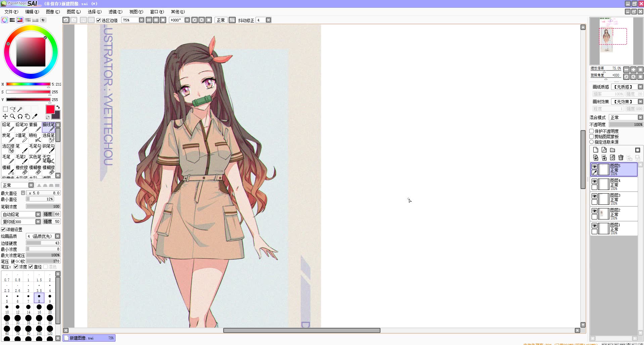
Task: Toggle the RGB slider panel icon
Action: [x=12, y=20]
